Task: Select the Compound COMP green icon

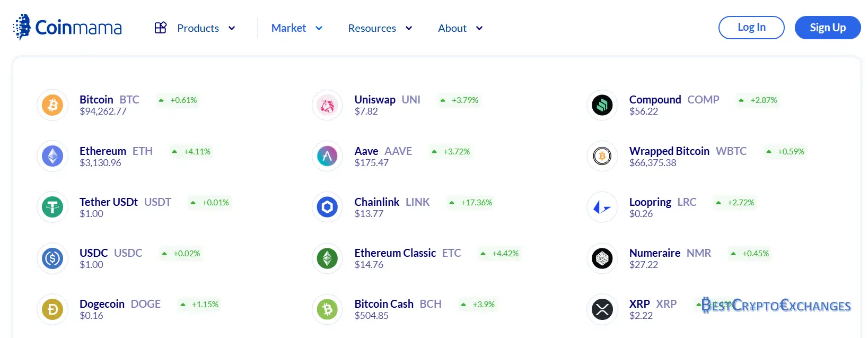Action: (602, 105)
